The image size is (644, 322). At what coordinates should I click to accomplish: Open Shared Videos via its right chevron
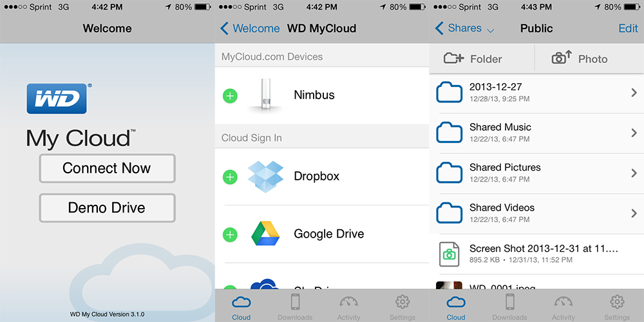634,213
